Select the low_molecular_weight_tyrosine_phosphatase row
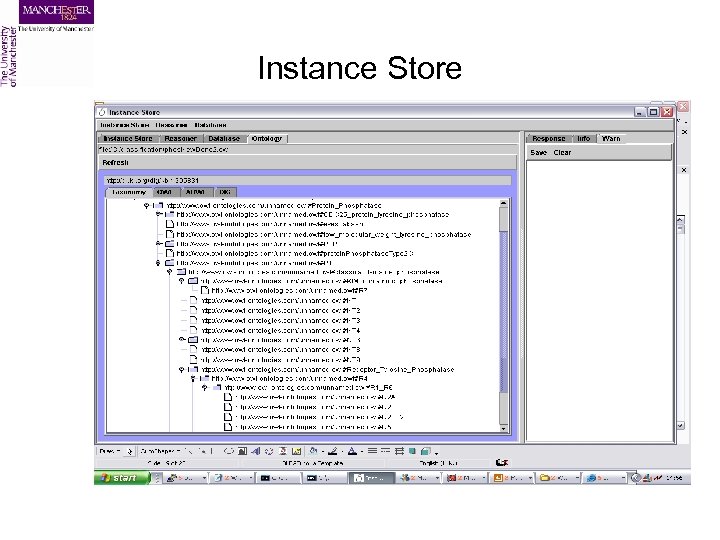Screen dimensions: 720x540 click(324, 234)
